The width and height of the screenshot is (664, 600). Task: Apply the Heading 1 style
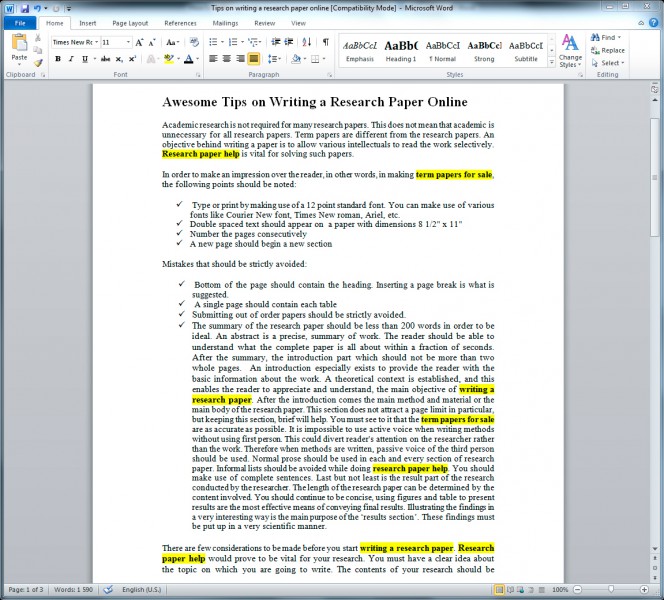(x=401, y=51)
